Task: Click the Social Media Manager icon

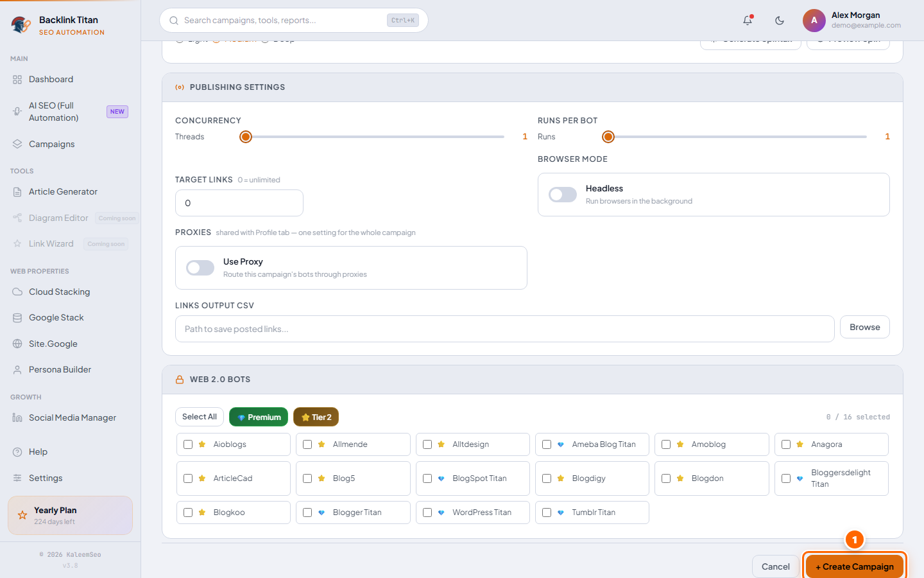Action: (x=17, y=417)
